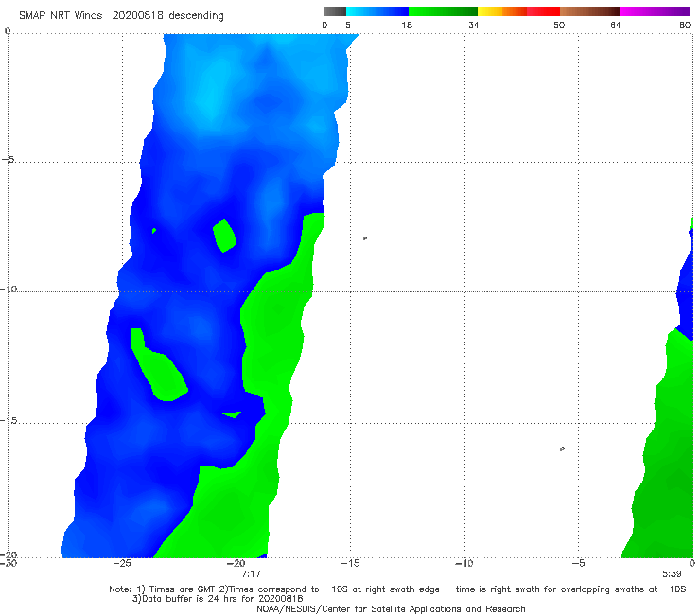Screen dimensions: 700x615
Task: Click the "64" label under the color bar
Action: coord(616,26)
